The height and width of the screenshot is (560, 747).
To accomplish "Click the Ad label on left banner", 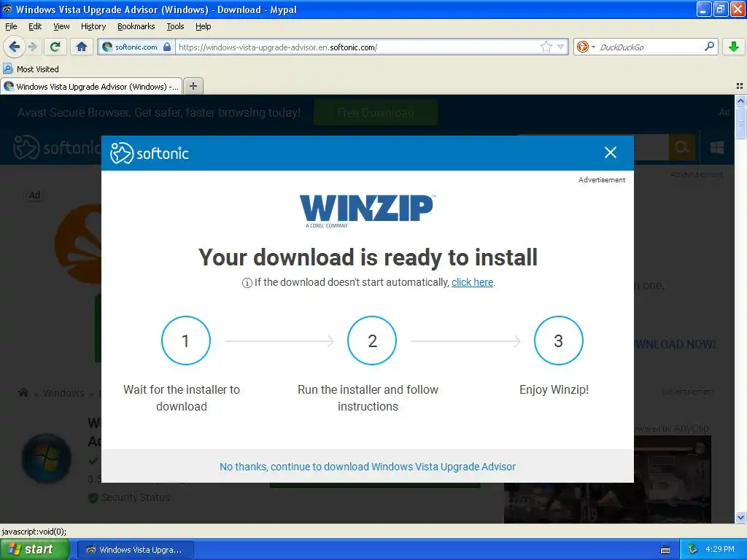I will (x=35, y=195).
